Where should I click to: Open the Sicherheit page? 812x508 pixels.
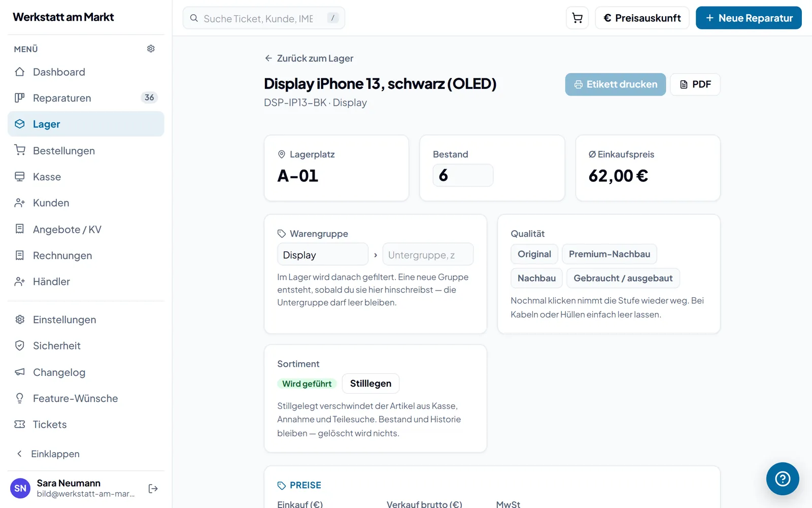click(86, 346)
